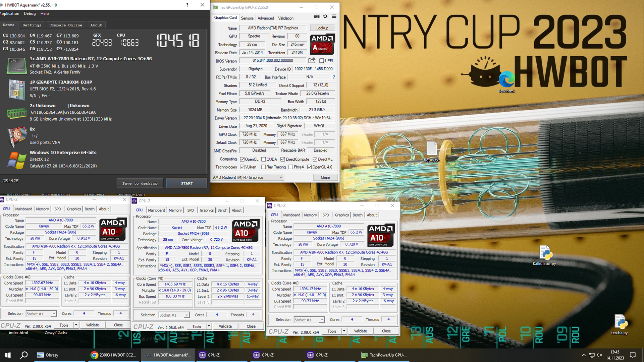644x362 pixels.
Task: Click the CPU chip icon in Aquamark
Action: point(17,65)
